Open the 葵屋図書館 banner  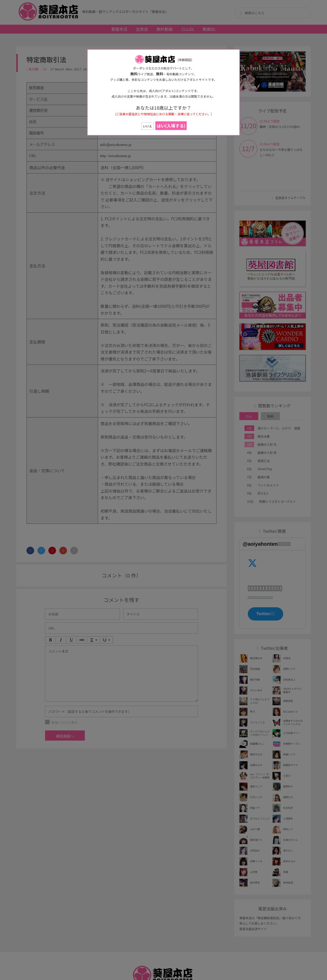tap(272, 269)
